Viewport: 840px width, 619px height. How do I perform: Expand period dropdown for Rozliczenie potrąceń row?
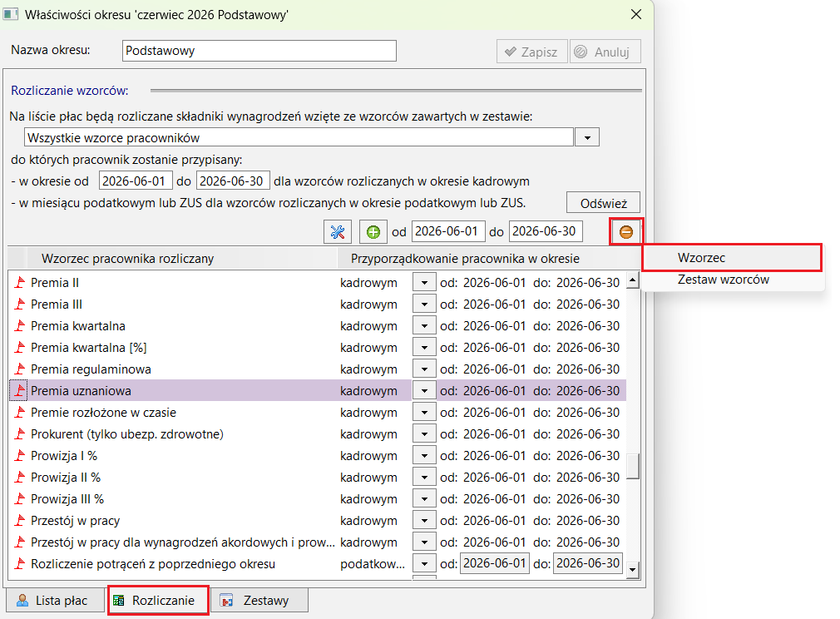[424, 563]
